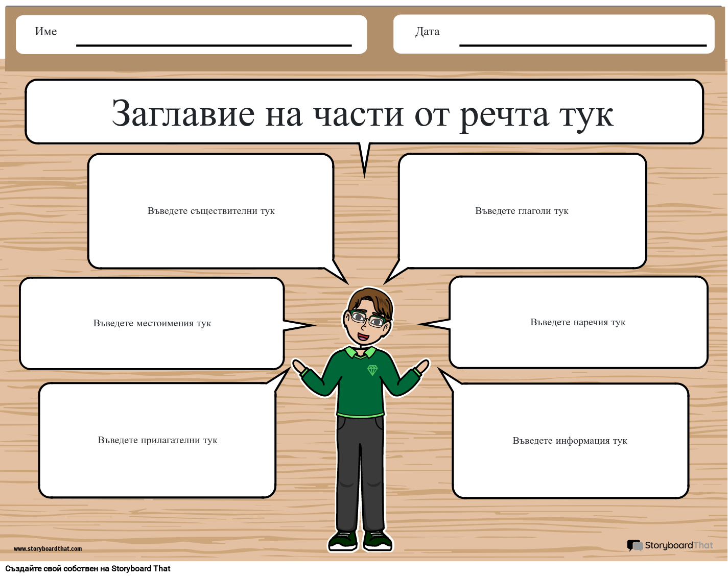728x578 pixels.
Task: Click the 'Въведете наречия тук' bubble
Action: [577, 322]
